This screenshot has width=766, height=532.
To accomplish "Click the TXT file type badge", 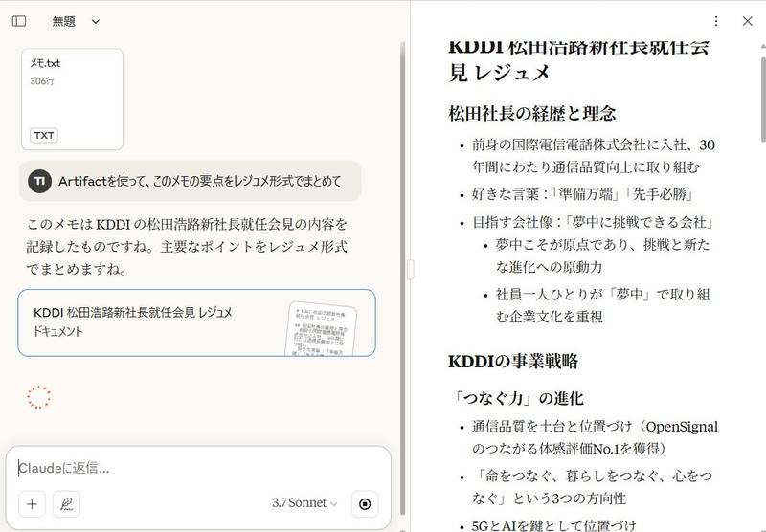I will coord(44,135).
